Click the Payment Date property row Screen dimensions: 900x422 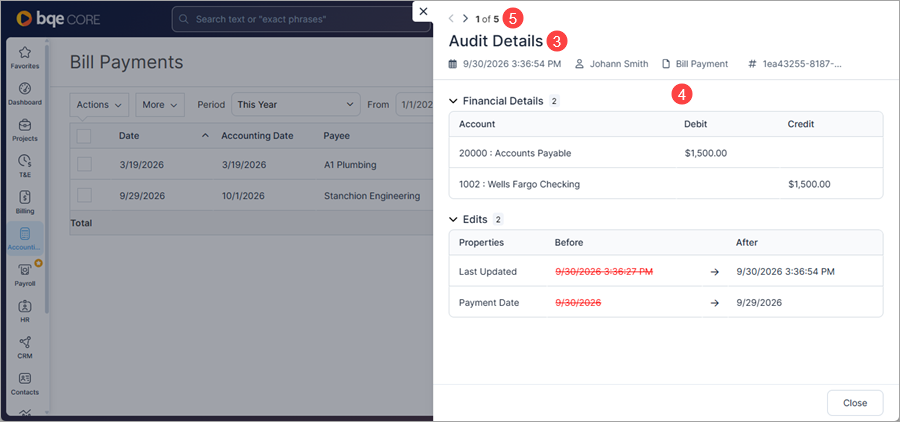tap(666, 303)
